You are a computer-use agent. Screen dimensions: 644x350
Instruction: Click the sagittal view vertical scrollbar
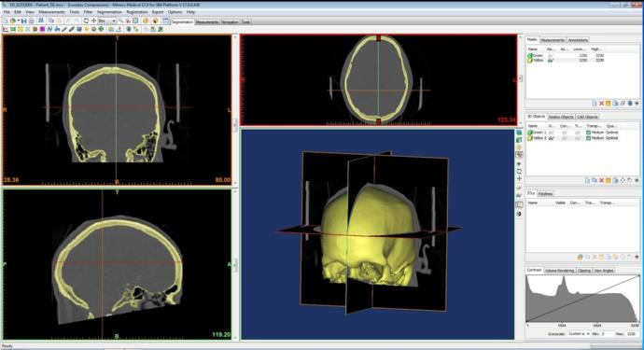point(235,264)
